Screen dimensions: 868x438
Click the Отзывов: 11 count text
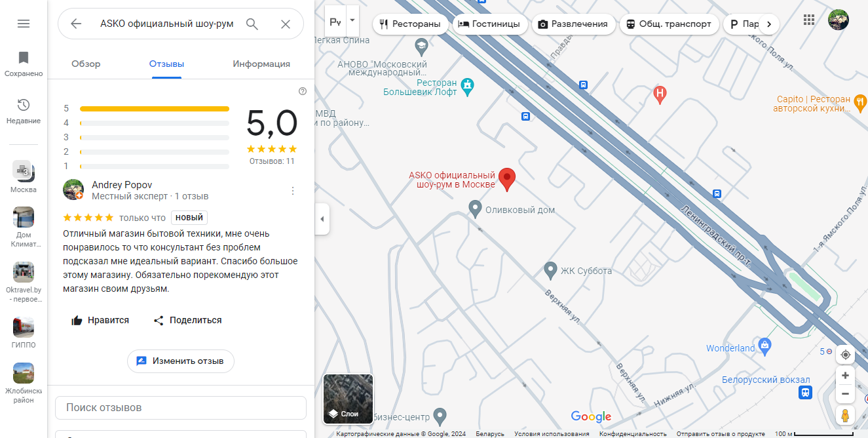(x=272, y=161)
